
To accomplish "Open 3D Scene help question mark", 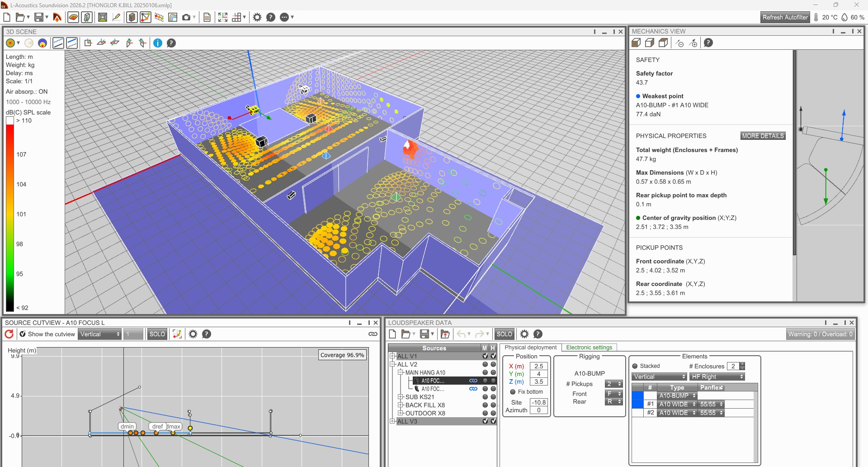I will point(171,43).
